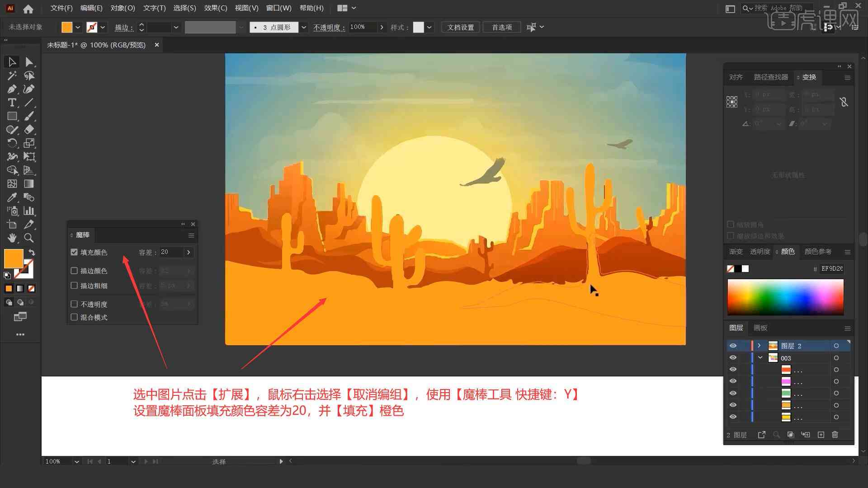Enable 填充颜色 checkbox in Magic Wand

74,252
